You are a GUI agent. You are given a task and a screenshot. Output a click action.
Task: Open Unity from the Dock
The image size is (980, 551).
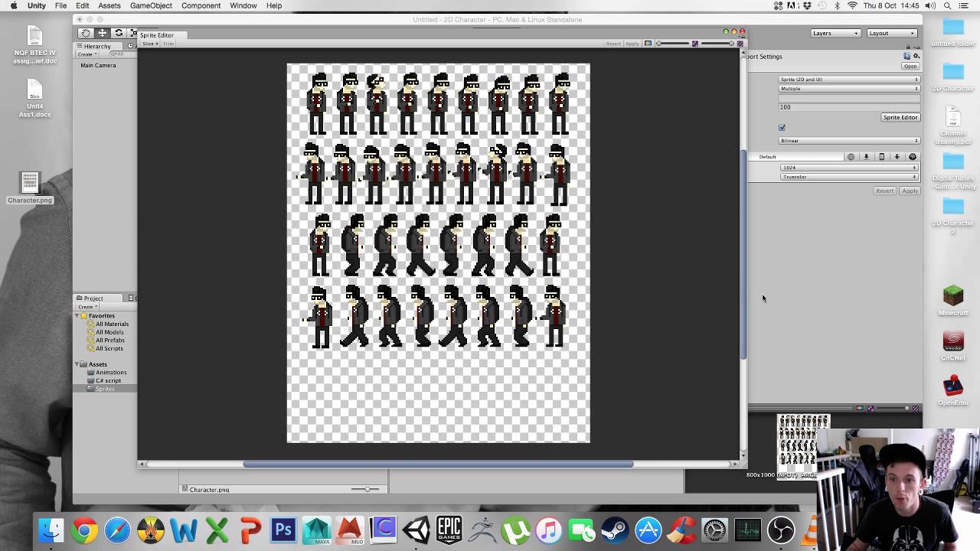click(416, 530)
